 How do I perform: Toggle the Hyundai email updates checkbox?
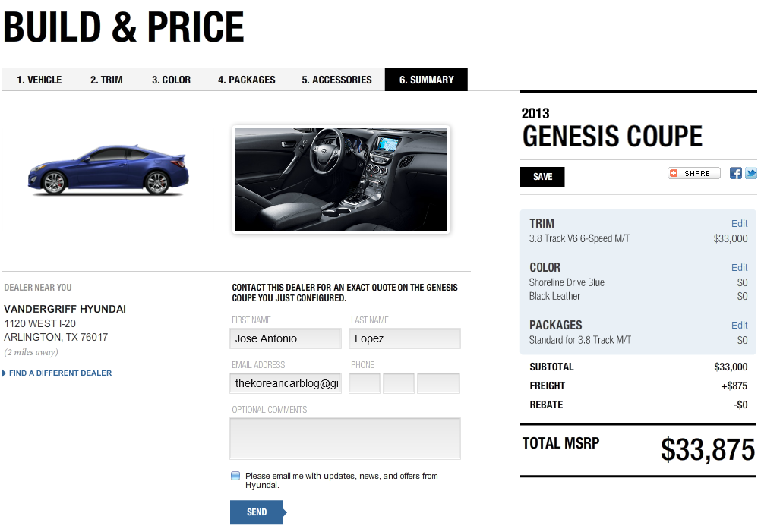(x=235, y=476)
